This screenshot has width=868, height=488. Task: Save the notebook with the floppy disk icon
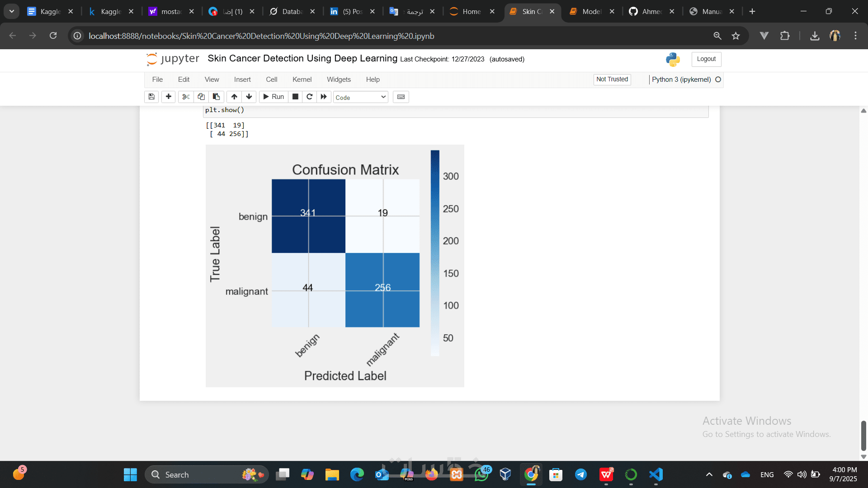pos(151,97)
